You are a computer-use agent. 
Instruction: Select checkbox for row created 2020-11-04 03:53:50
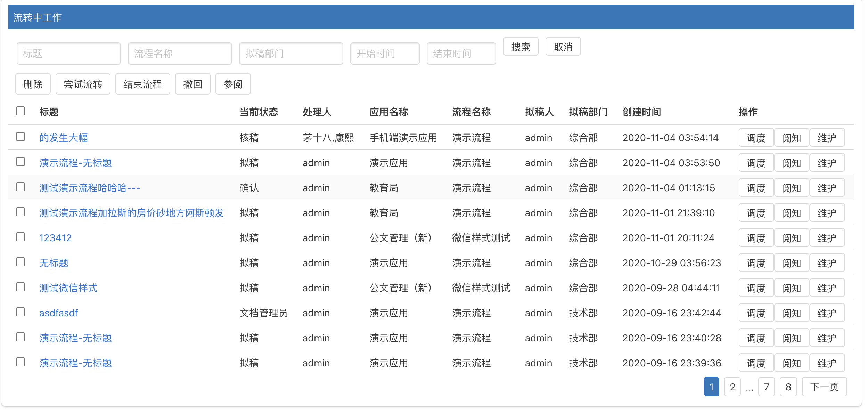click(x=21, y=162)
